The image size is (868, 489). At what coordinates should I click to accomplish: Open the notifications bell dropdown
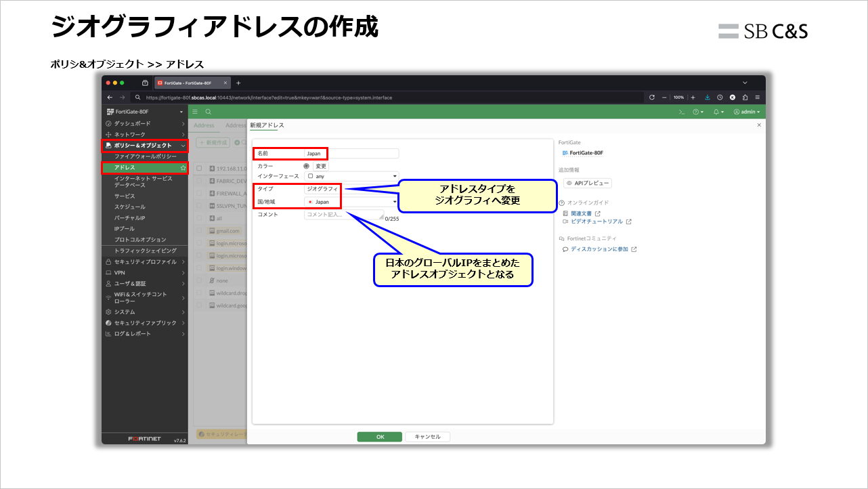(718, 112)
